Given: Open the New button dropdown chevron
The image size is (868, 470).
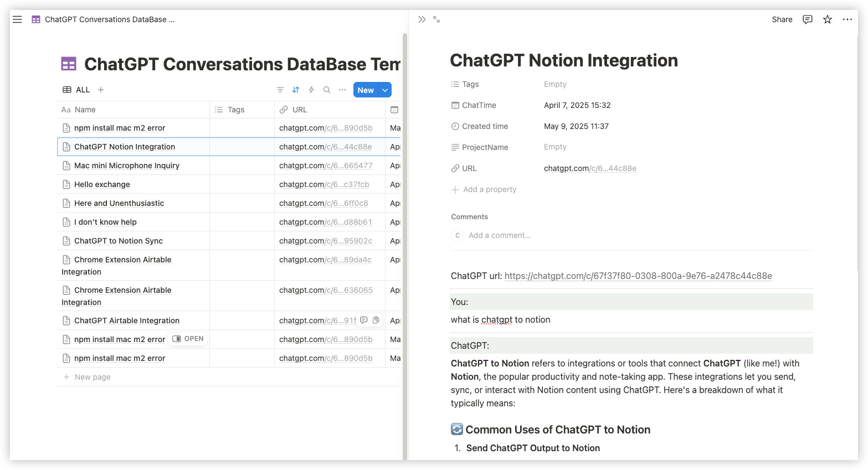Looking at the screenshot, I should 385,89.
